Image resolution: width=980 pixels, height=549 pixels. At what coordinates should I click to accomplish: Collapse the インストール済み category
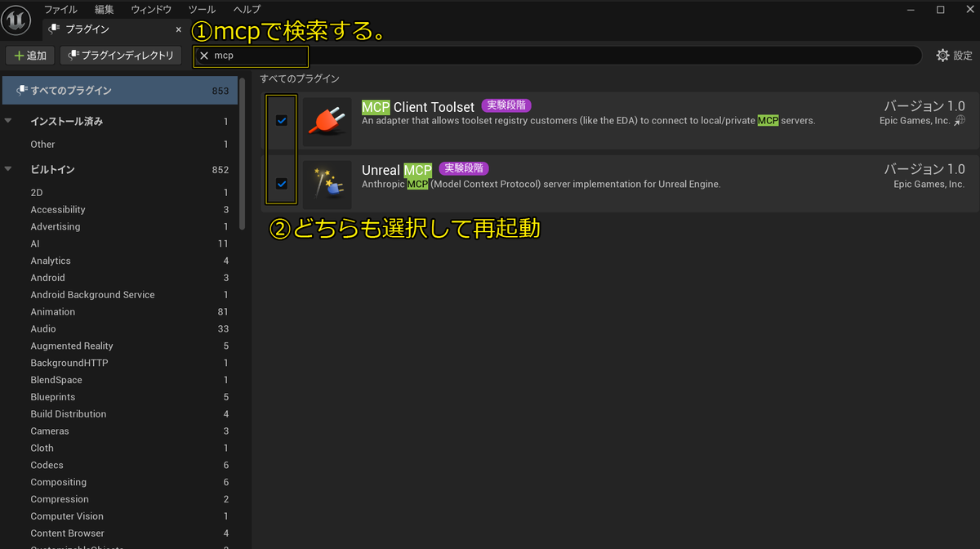click(x=8, y=121)
